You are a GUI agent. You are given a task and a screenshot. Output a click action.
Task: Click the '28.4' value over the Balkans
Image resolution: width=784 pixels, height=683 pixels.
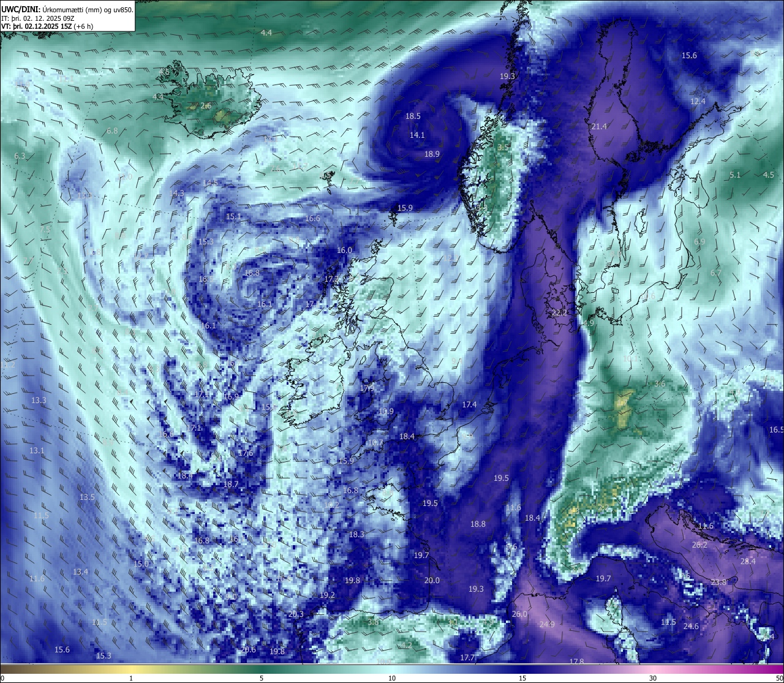(x=748, y=561)
